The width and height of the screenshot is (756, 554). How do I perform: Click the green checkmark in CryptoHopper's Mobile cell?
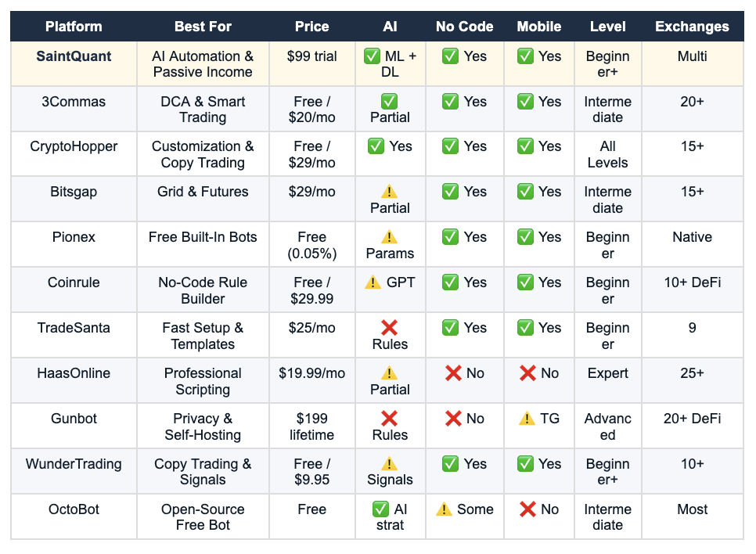525,146
